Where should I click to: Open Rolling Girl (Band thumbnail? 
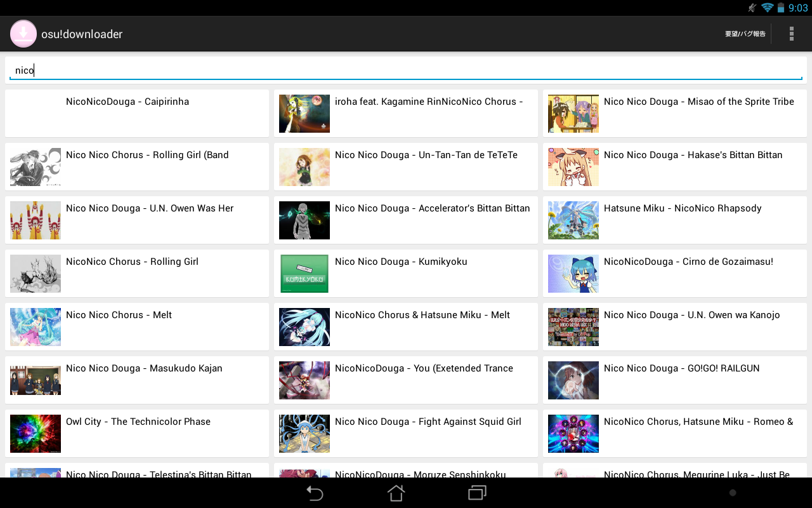(36, 167)
